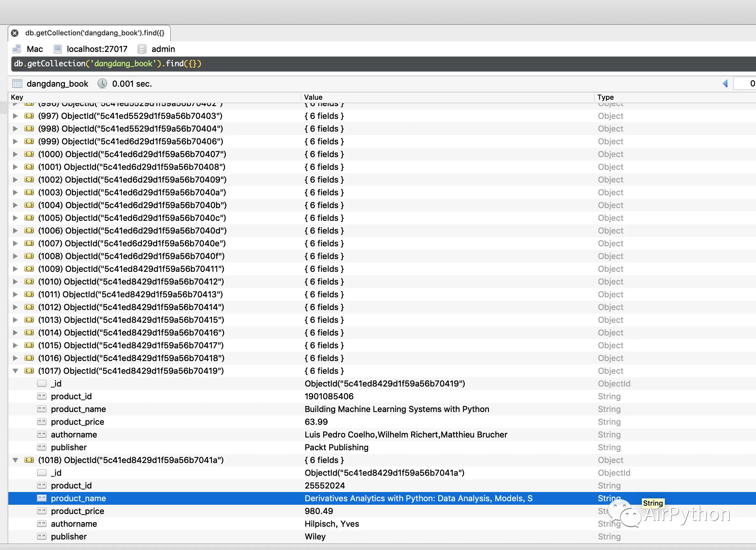Image resolution: width=756 pixels, height=550 pixels.
Task: Click string icon beside publisher Packt Publishing
Action: [x=42, y=447]
